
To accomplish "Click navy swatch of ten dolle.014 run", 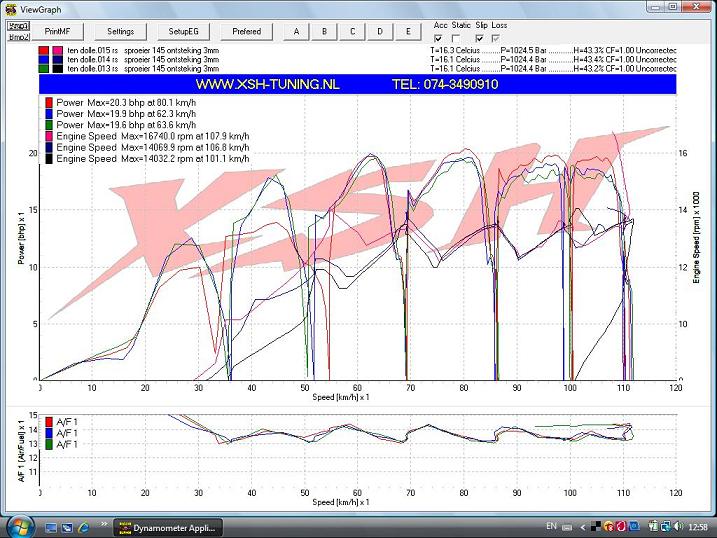I will coord(58,59).
